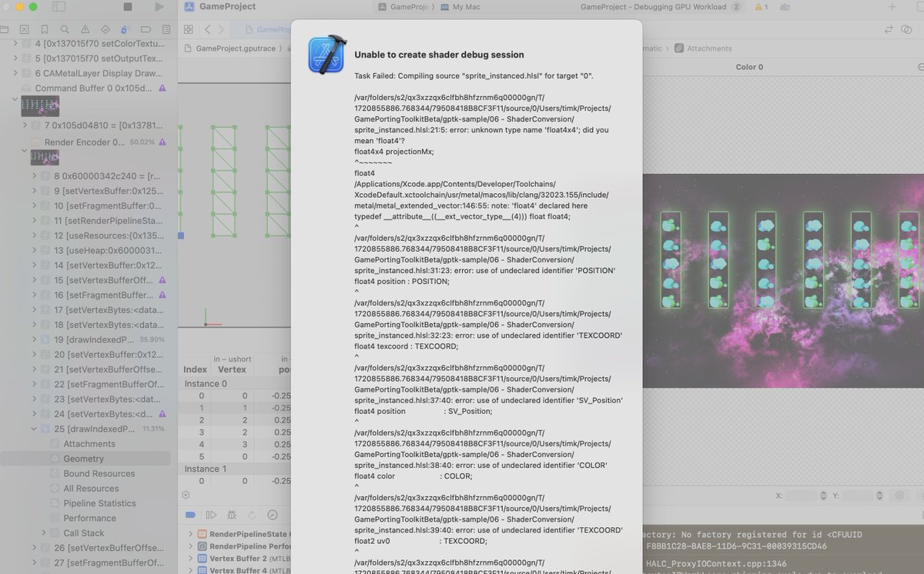Viewport: 924px width, 574px height.
Task: Open the Issue navigator warning-triangle icon
Action: tap(85, 29)
